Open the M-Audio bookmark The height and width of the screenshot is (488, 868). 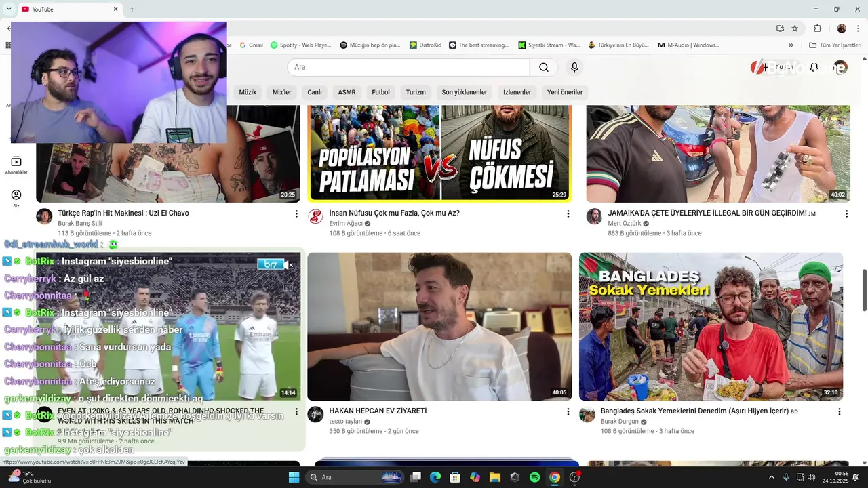tap(688, 45)
